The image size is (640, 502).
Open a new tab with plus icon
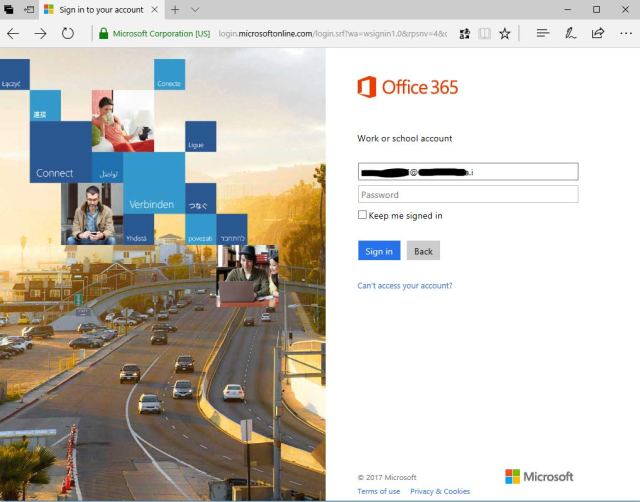pos(175,9)
